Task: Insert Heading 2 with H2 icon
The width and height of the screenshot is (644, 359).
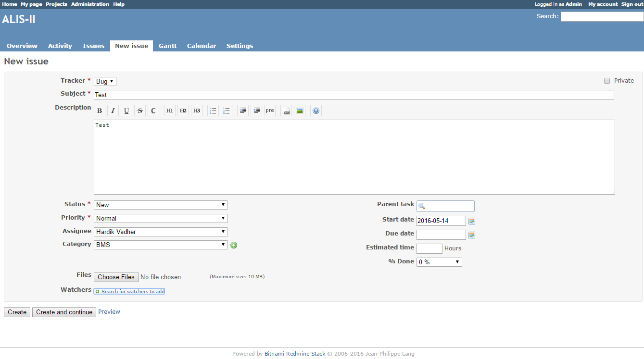Action: pyautogui.click(x=183, y=111)
